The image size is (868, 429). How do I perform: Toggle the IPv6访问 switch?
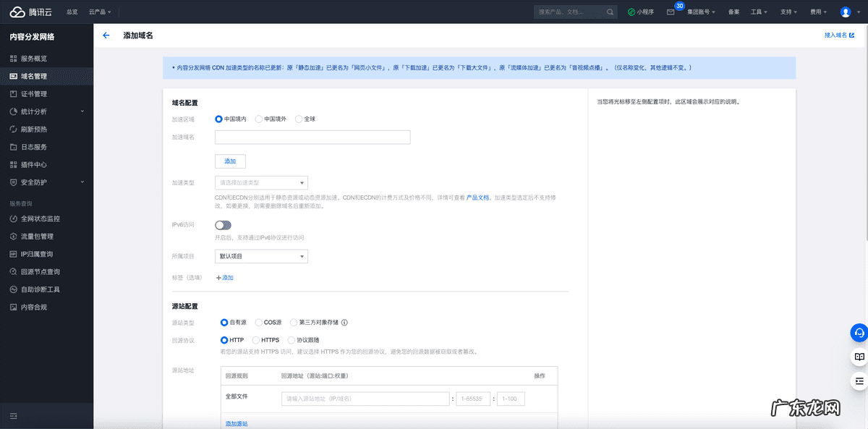[223, 225]
